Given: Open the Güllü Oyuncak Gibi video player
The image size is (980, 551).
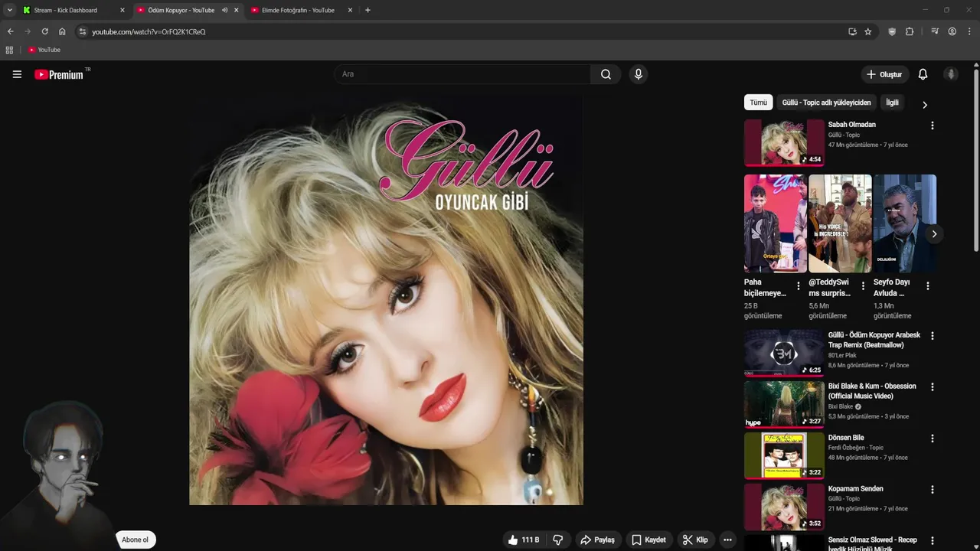Looking at the screenshot, I should (386, 302).
